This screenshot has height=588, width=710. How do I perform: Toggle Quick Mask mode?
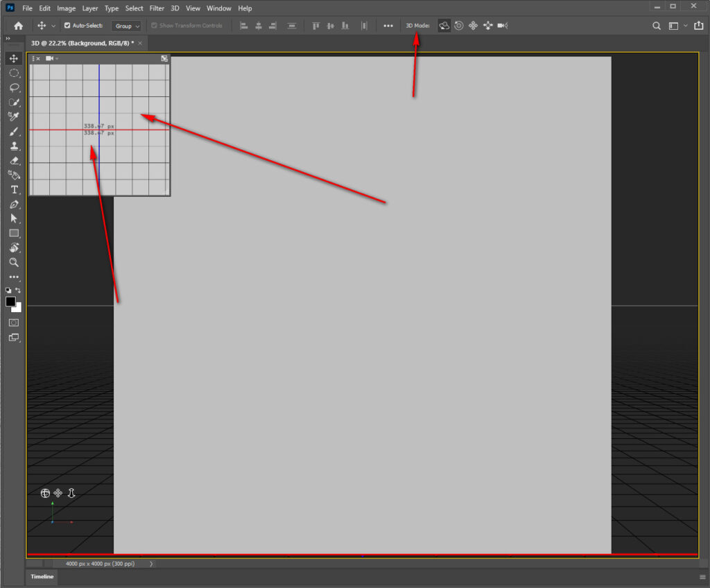(x=13, y=322)
